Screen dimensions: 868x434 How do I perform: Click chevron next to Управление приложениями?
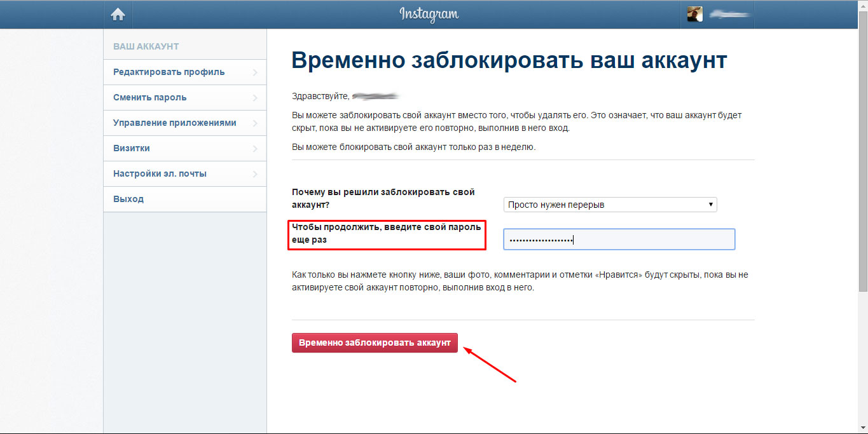point(255,123)
